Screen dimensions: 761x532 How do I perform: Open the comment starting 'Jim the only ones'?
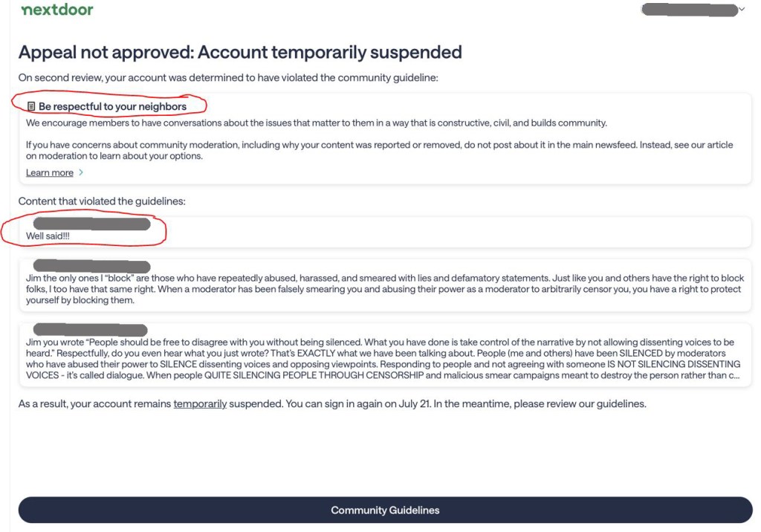(385, 289)
